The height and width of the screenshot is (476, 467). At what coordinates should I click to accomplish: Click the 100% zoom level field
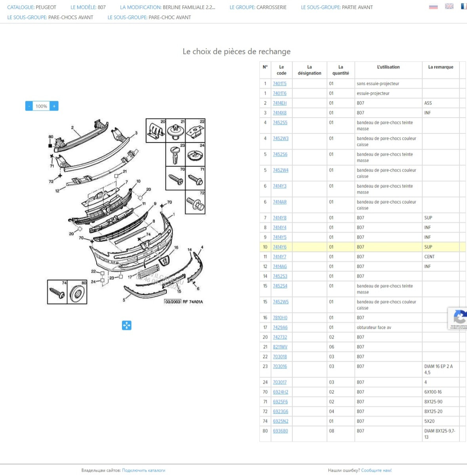(41, 106)
